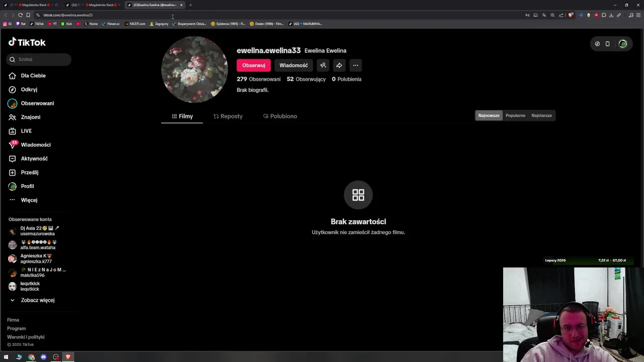This screenshot has height=362, width=644.
Task: Select Popularne sort option
Action: [515, 116]
